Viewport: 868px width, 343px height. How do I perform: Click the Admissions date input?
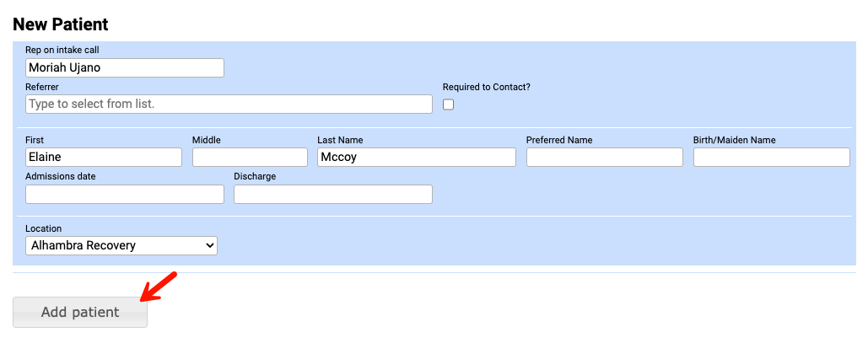(x=125, y=194)
